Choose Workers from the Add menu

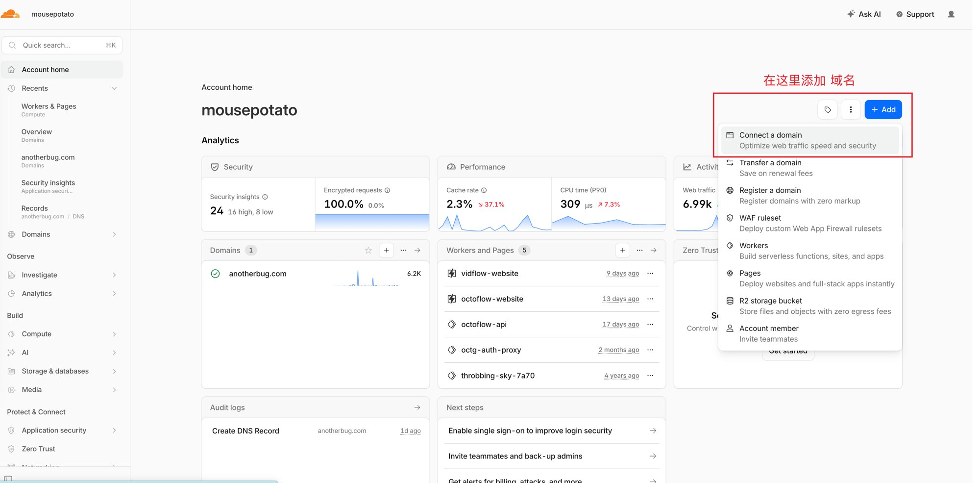click(809, 251)
